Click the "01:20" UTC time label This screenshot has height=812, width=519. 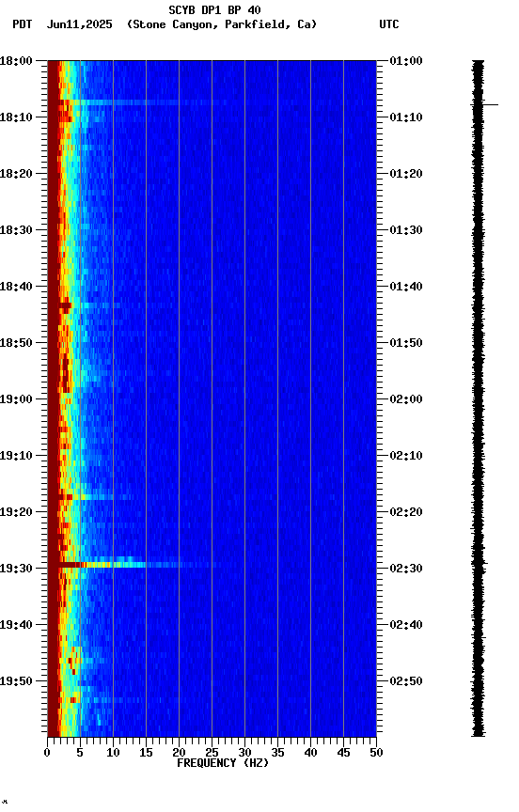pos(406,174)
